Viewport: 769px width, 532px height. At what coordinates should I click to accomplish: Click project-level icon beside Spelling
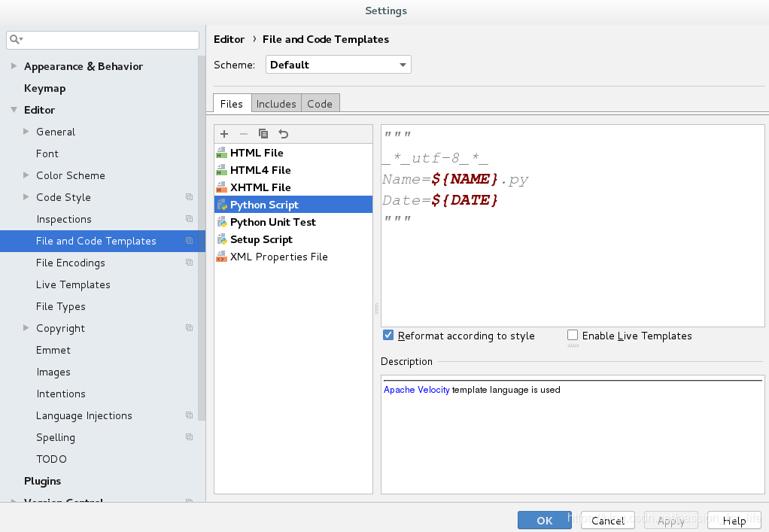pos(190,437)
